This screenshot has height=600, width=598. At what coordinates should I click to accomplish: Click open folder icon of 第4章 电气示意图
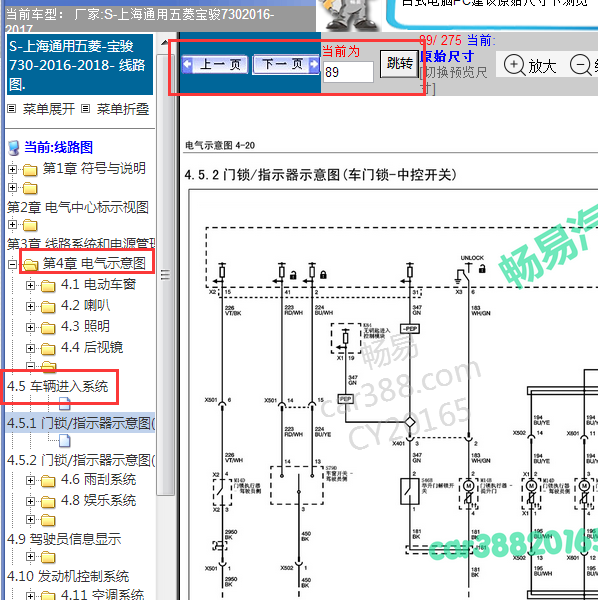(30, 264)
